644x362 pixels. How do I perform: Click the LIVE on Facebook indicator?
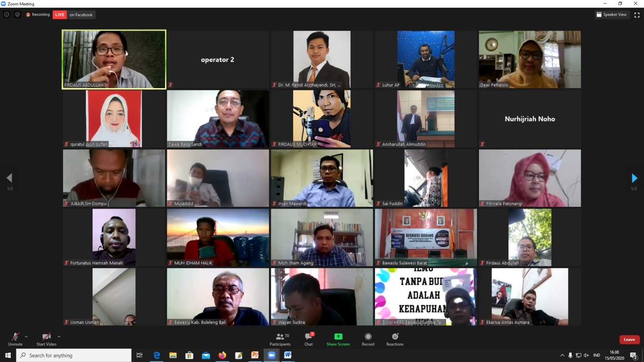pos(74,14)
